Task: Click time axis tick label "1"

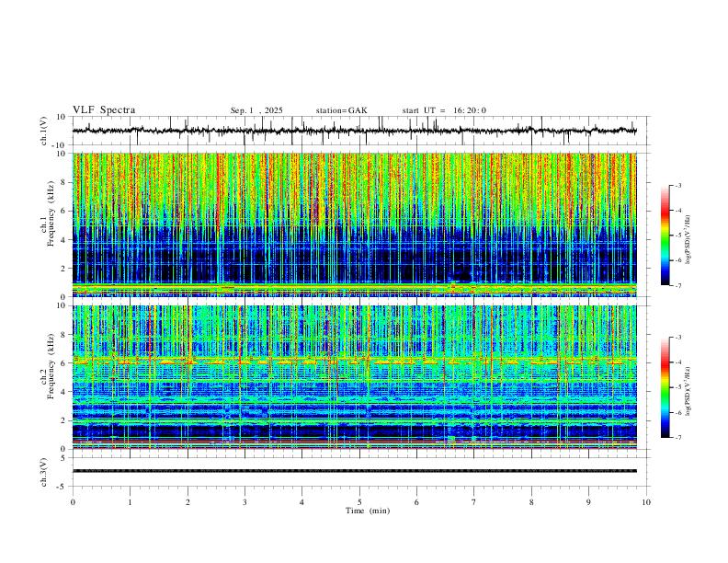Action: [x=130, y=502]
